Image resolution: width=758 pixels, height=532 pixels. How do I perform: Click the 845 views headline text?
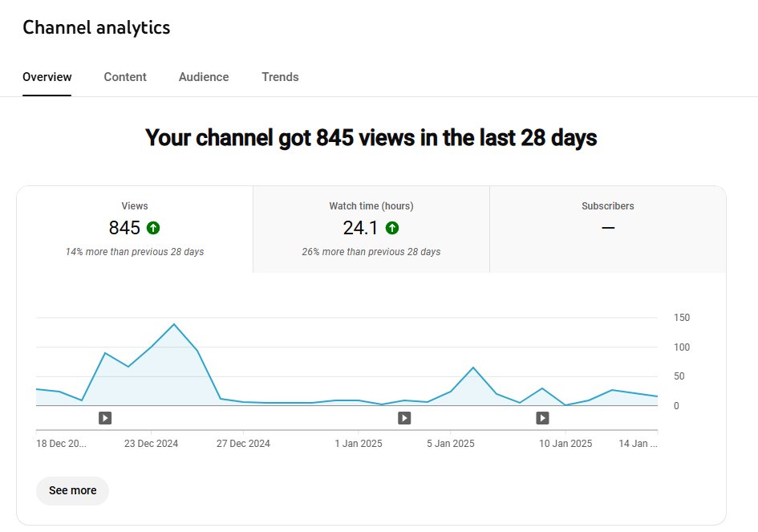pyautogui.click(x=371, y=138)
